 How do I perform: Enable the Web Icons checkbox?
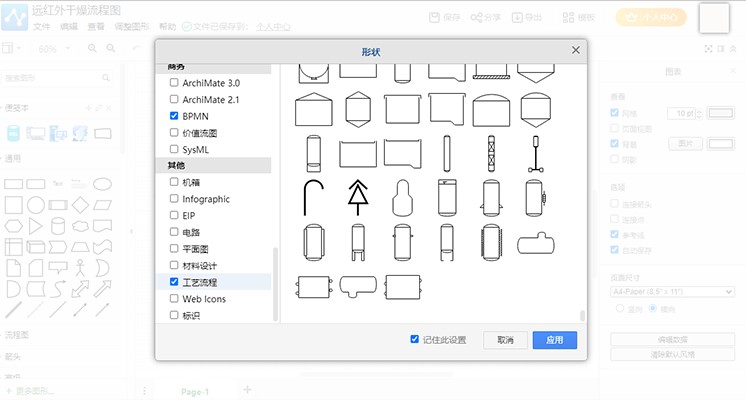174,298
